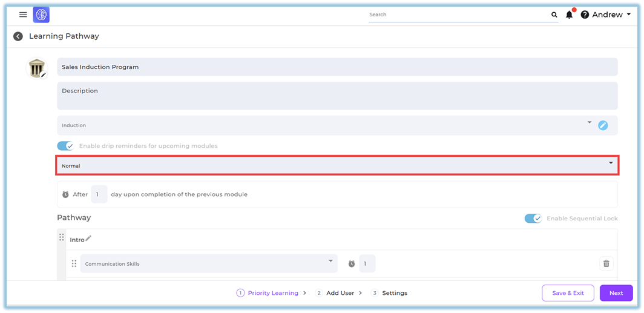The height and width of the screenshot is (313, 644).
Task: Open the notifications bell
Action: click(569, 15)
